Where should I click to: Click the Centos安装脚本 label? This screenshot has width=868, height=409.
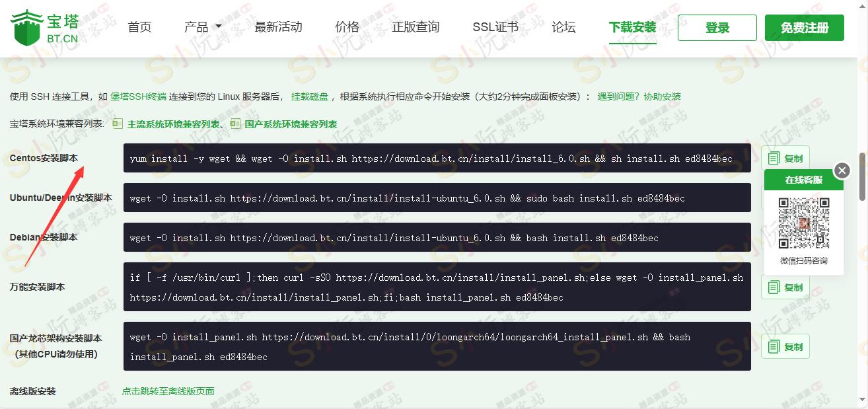44,159
